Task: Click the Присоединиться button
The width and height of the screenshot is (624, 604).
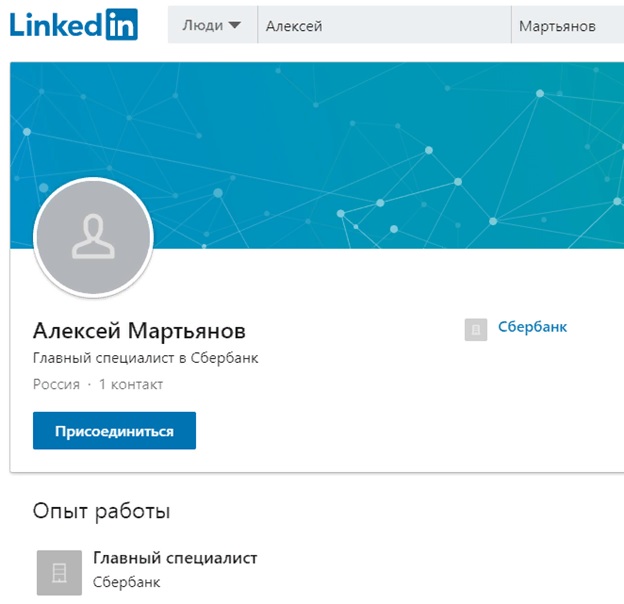Action: click(x=114, y=431)
